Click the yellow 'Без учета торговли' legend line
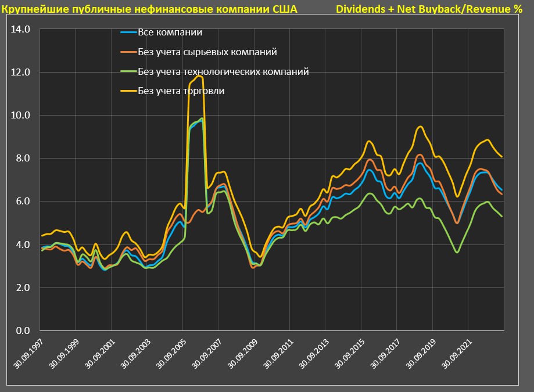 coord(129,91)
